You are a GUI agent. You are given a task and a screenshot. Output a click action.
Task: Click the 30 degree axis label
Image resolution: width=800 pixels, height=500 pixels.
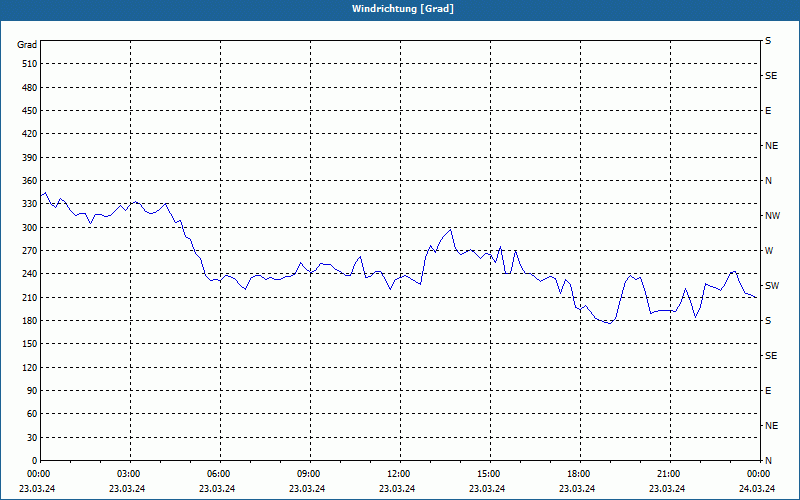[32, 438]
